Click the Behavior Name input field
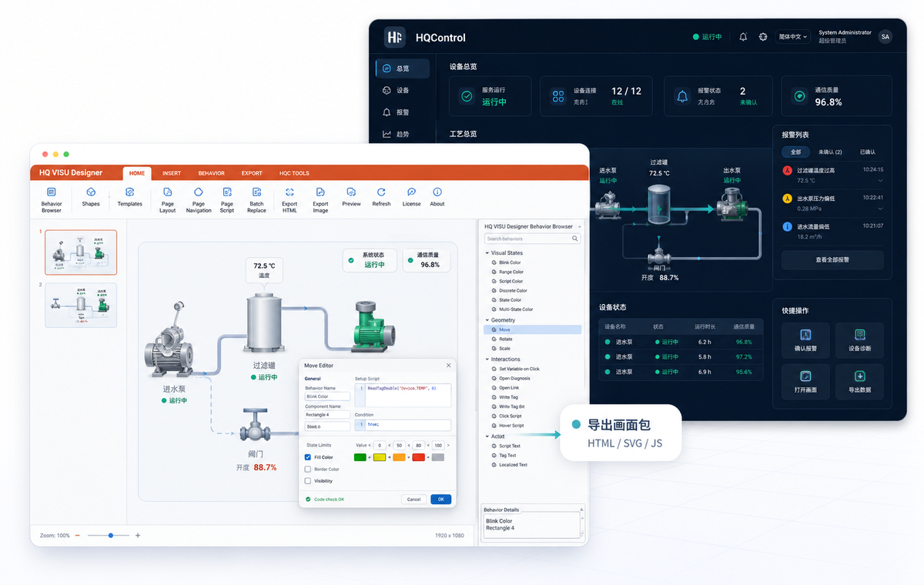 327,396
